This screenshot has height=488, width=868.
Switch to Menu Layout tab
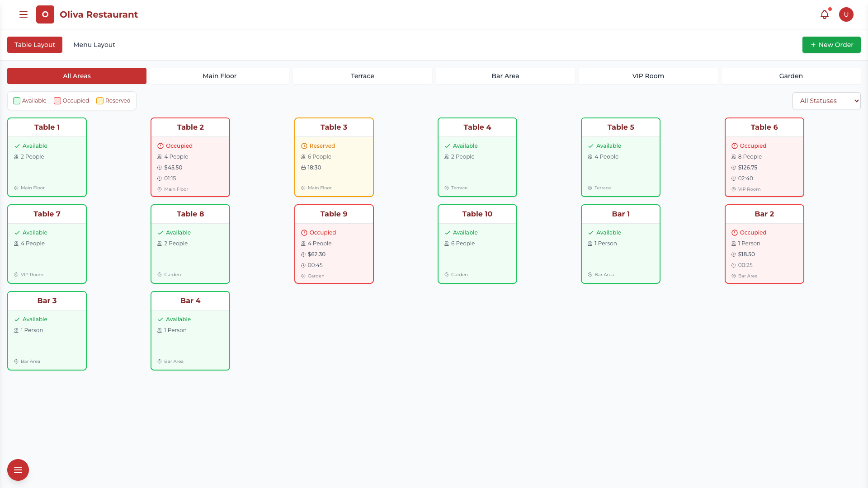click(x=94, y=45)
